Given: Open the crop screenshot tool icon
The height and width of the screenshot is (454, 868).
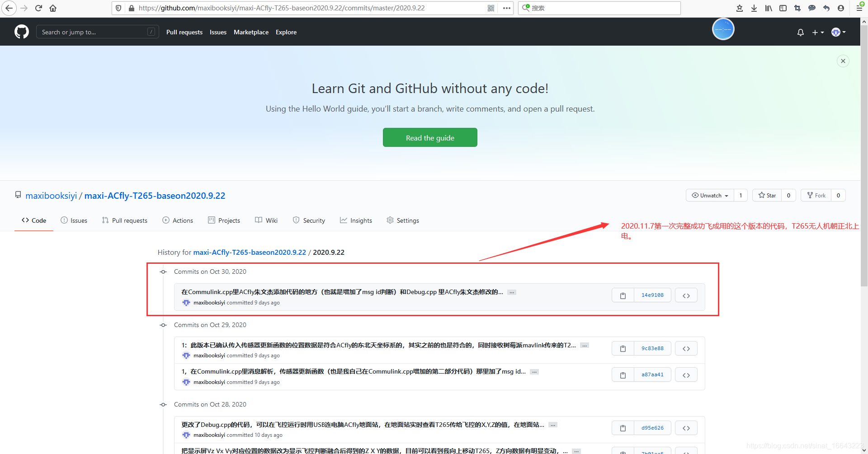Looking at the screenshot, I should click(x=797, y=8).
